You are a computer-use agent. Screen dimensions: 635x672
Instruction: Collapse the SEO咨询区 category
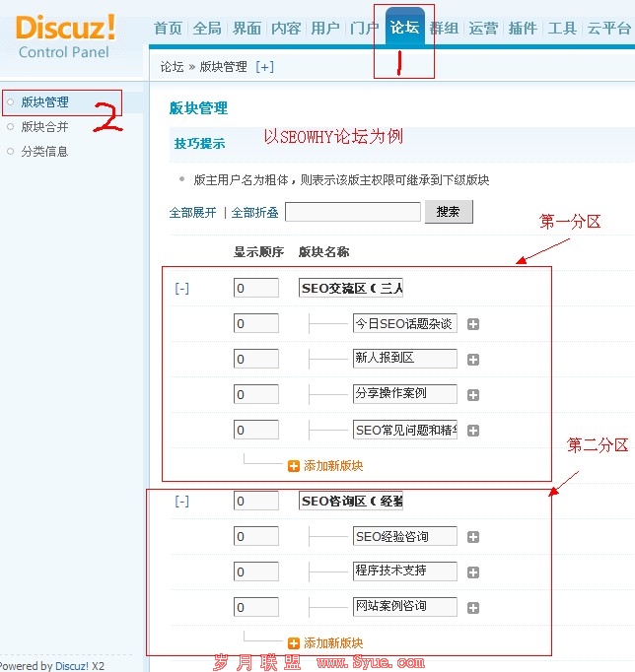pyautogui.click(x=182, y=502)
